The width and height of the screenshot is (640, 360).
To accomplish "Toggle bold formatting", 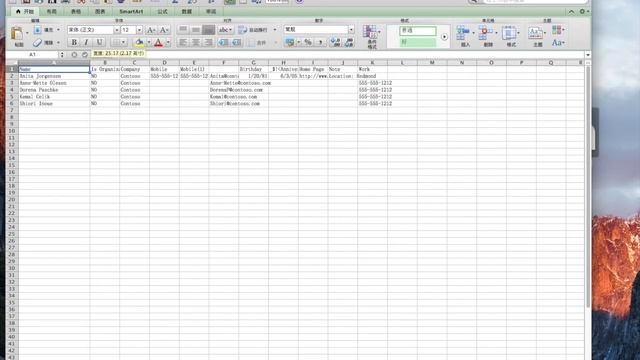I will (74, 42).
